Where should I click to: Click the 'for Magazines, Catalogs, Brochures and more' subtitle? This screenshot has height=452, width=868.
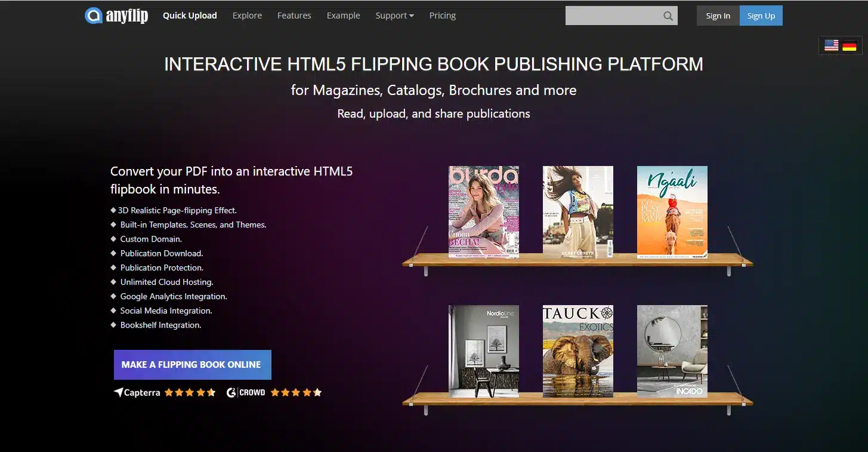click(x=434, y=90)
